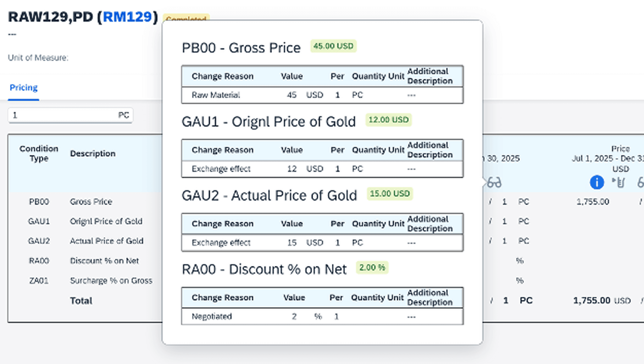Switch to the Pricing tab
644x364 pixels.
pyautogui.click(x=23, y=87)
